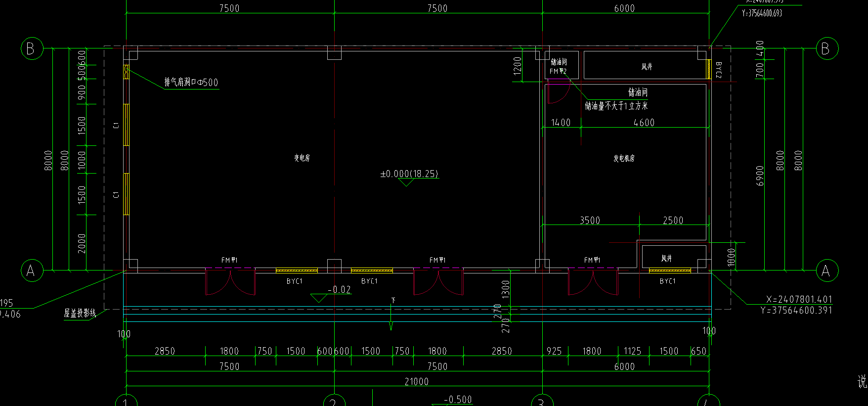Select the 3500 dimension text

coord(590,220)
